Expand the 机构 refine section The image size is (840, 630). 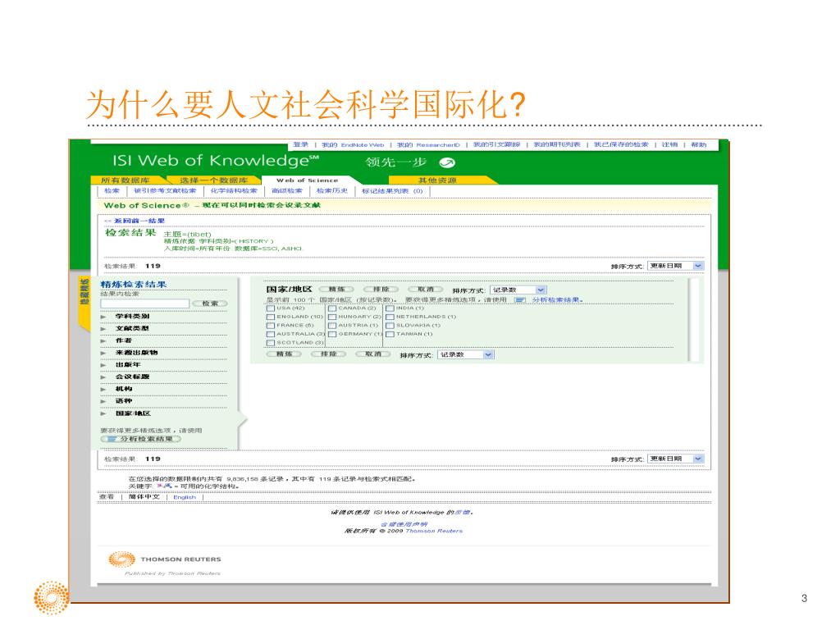coord(103,390)
